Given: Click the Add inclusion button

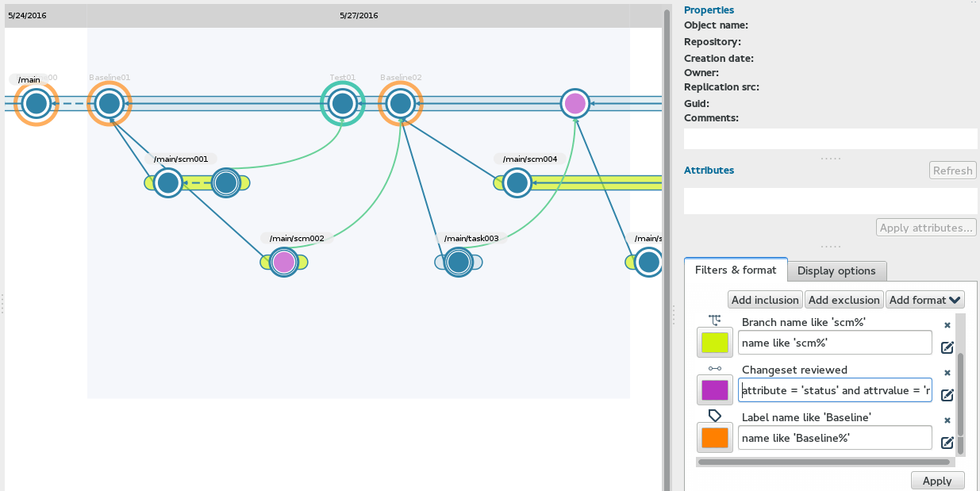Looking at the screenshot, I should 765,300.
